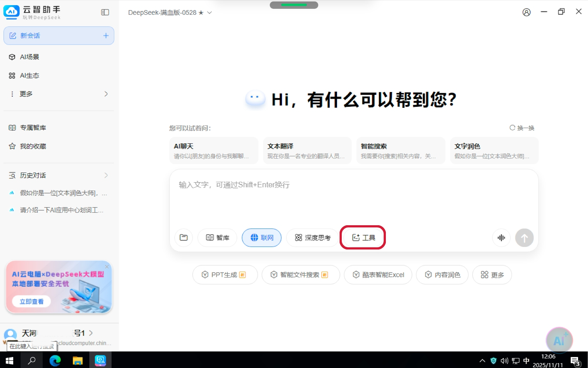Toggle the 智库 knowledge base option
Viewport: 588px width, 368px height.
pos(218,238)
